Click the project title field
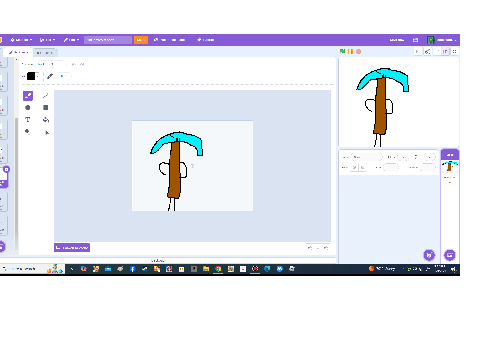480x360 pixels. tap(108, 40)
